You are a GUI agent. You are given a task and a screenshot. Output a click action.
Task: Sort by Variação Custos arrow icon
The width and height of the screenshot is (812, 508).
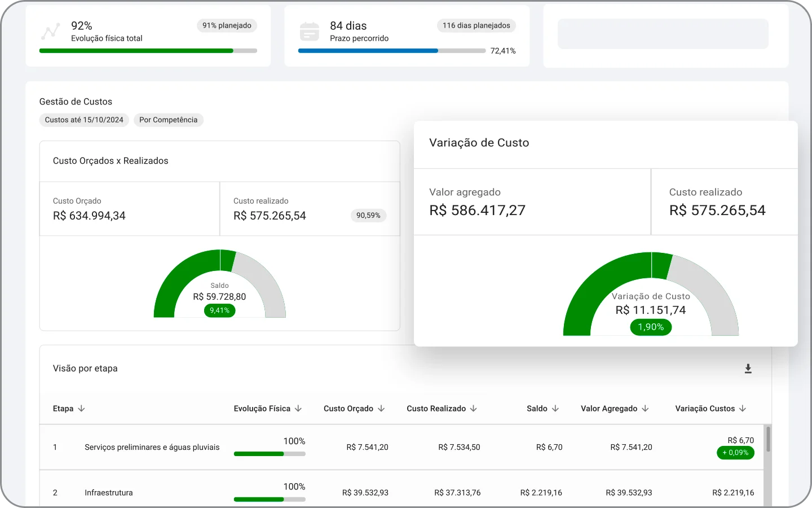click(x=743, y=409)
